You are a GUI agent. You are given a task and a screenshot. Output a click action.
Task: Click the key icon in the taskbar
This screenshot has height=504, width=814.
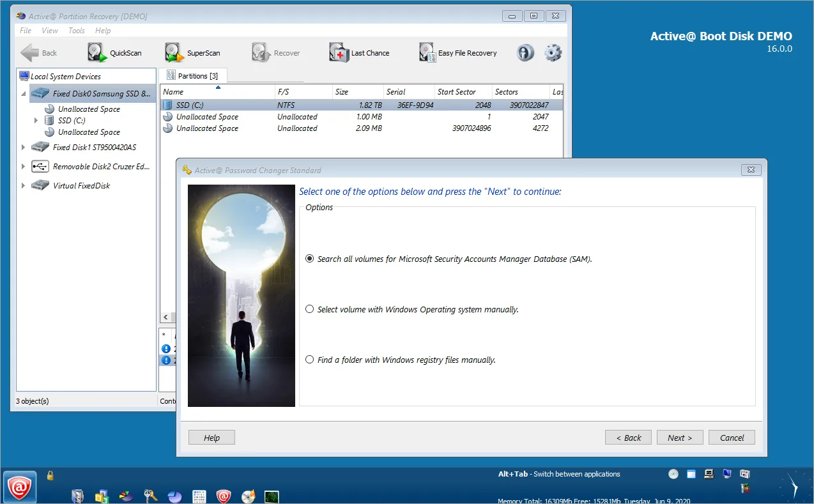151,496
